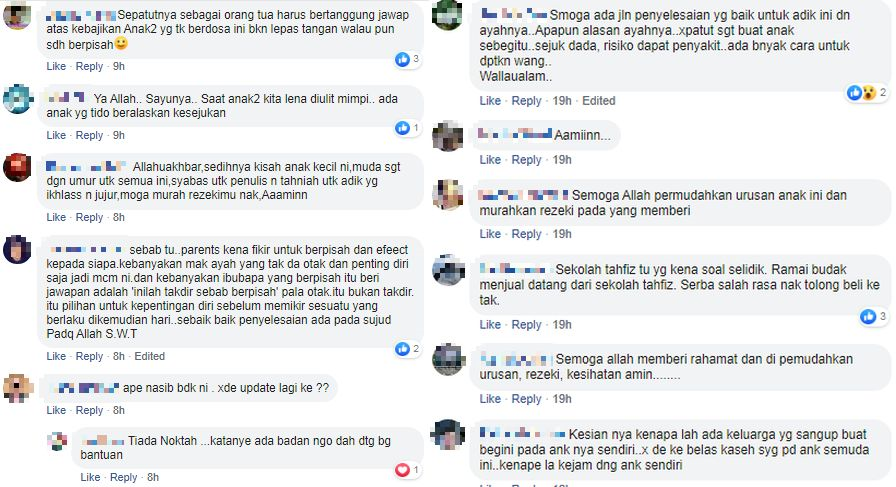Like the 'Ya Allah.. Sayunya' comment
The width and height of the screenshot is (896, 487).
[x=56, y=135]
